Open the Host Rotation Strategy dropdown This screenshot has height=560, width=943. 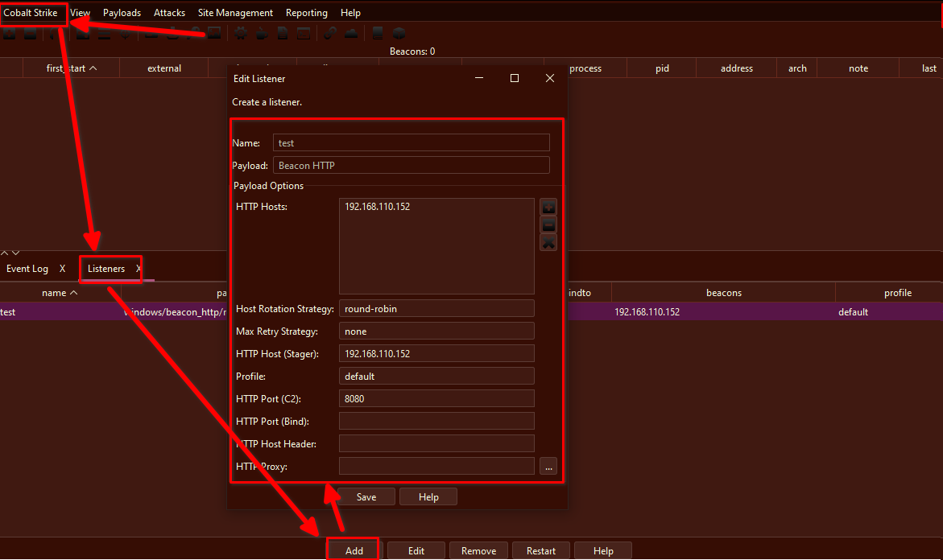[x=436, y=308]
